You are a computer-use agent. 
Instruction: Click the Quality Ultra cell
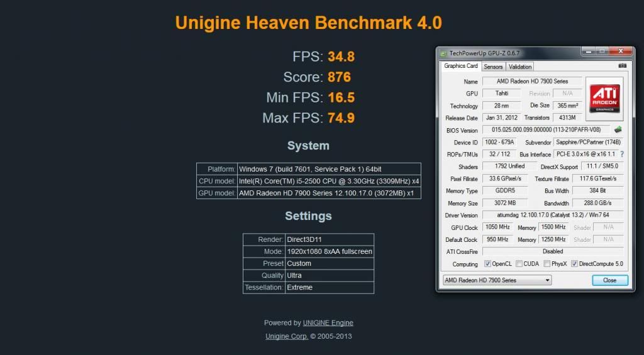click(x=330, y=275)
